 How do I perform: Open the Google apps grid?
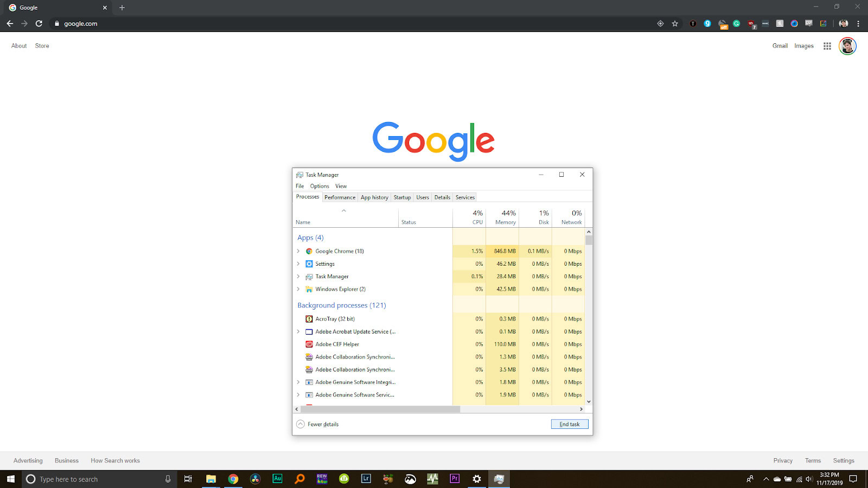click(827, 46)
